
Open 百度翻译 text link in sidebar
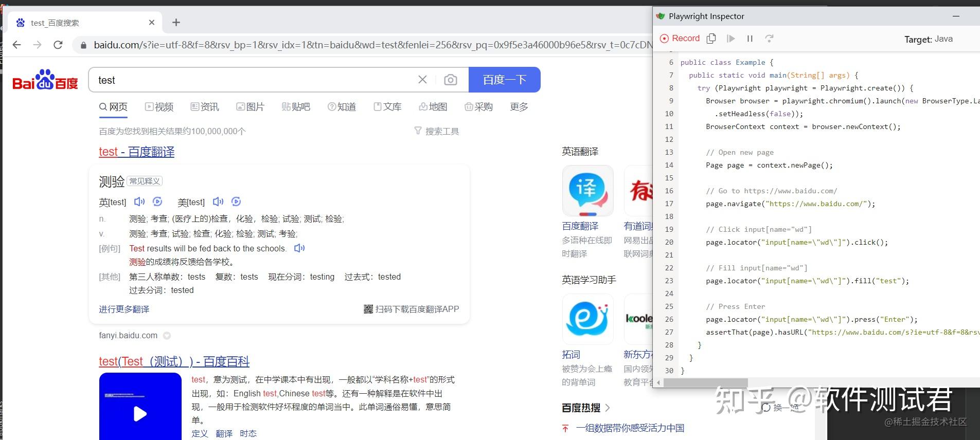coord(580,226)
